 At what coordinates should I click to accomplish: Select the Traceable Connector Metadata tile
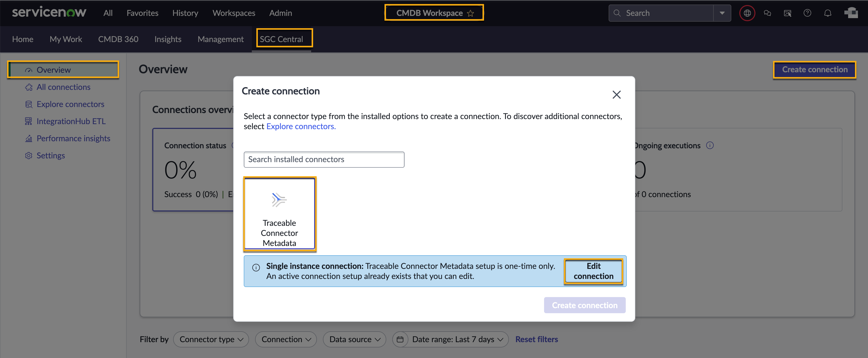tap(279, 213)
